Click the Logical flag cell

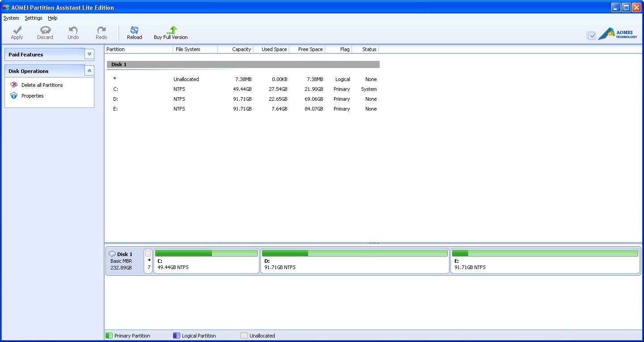click(x=343, y=79)
